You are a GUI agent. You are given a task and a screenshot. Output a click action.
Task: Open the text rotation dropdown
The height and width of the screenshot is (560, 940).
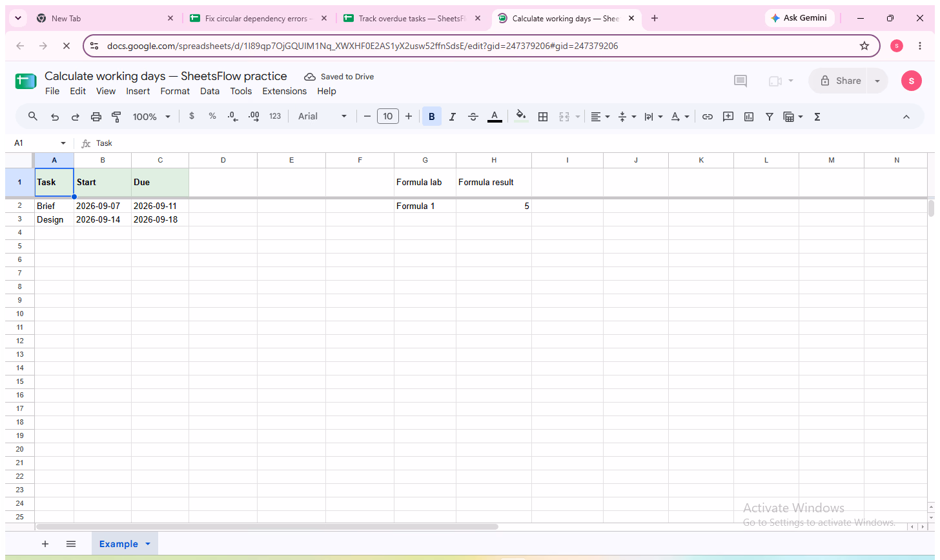680,117
